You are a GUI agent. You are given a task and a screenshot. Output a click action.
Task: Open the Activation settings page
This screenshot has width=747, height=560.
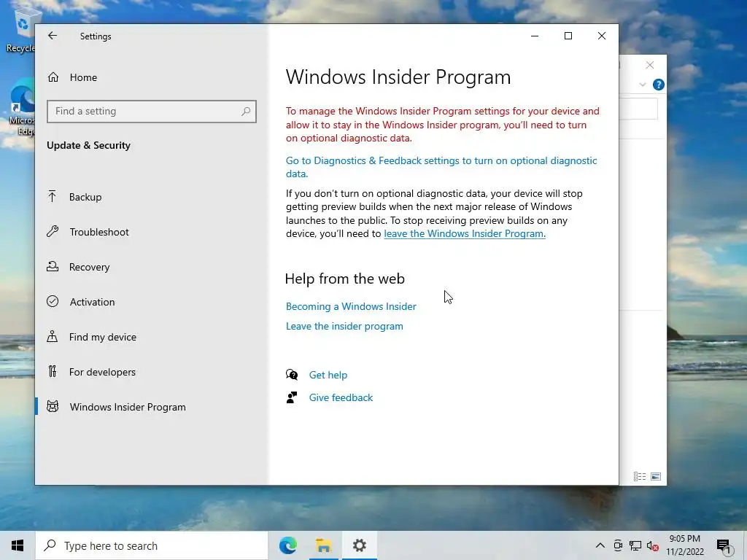[152, 302]
